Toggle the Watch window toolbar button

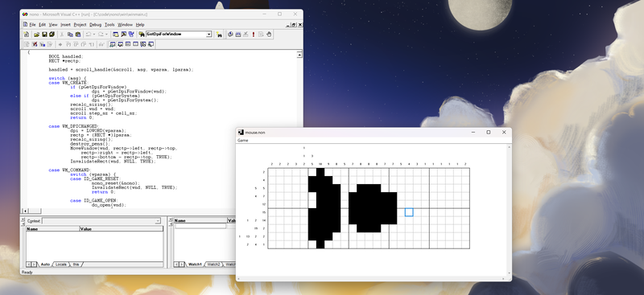[112, 44]
